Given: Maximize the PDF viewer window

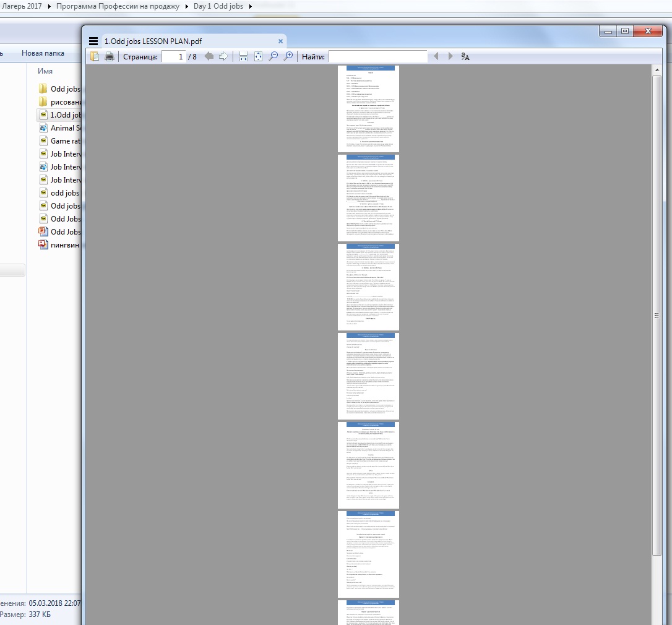Looking at the screenshot, I should pyautogui.click(x=624, y=32).
